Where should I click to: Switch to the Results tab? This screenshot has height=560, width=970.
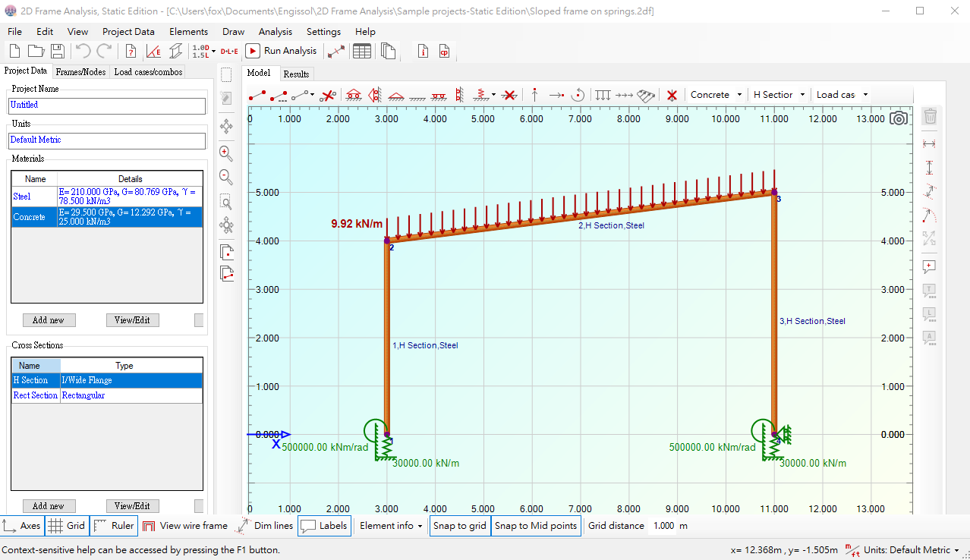pos(296,74)
